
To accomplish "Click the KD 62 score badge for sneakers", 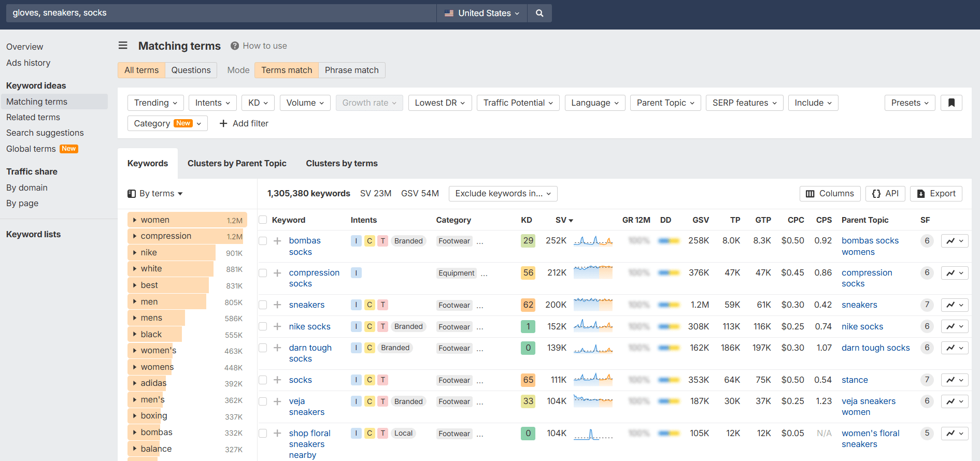I will [528, 305].
